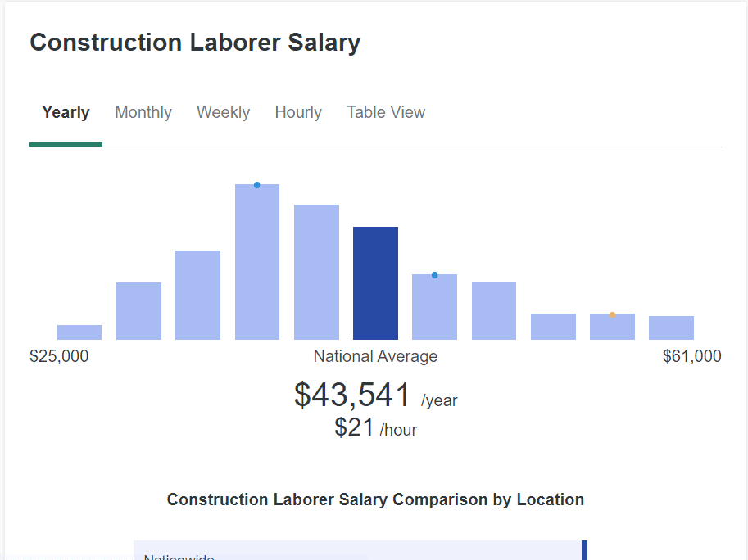Viewport: 748px width, 560px height.
Task: Select the shortest bar above $25,000 label
Action: point(79,332)
